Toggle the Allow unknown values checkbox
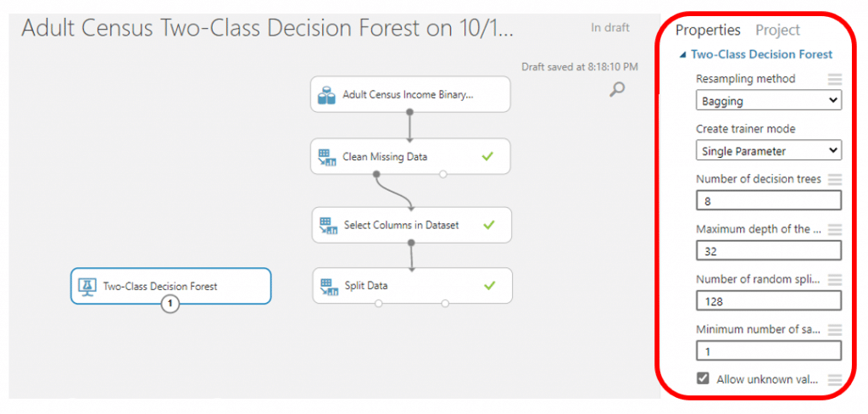The image size is (868, 414). pos(703,378)
